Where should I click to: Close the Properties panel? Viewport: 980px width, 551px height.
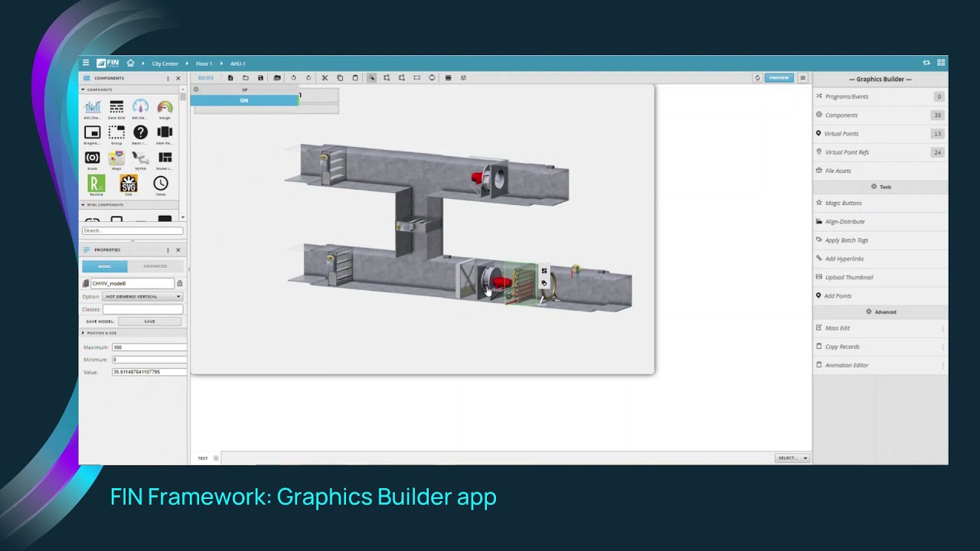point(178,249)
